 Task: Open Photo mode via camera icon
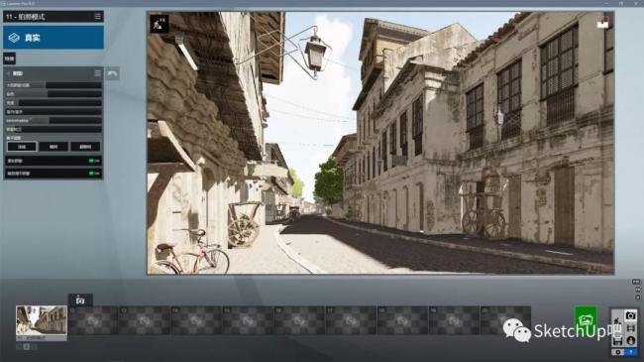630,315
